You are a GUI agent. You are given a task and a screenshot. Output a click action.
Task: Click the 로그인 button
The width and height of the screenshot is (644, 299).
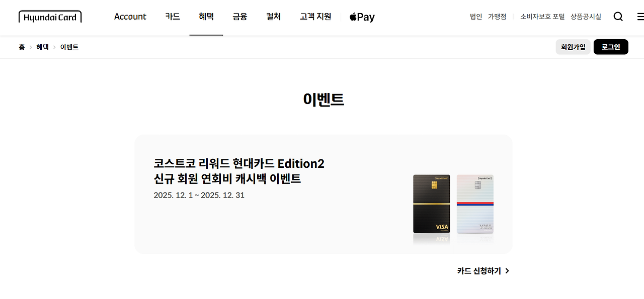coord(611,47)
